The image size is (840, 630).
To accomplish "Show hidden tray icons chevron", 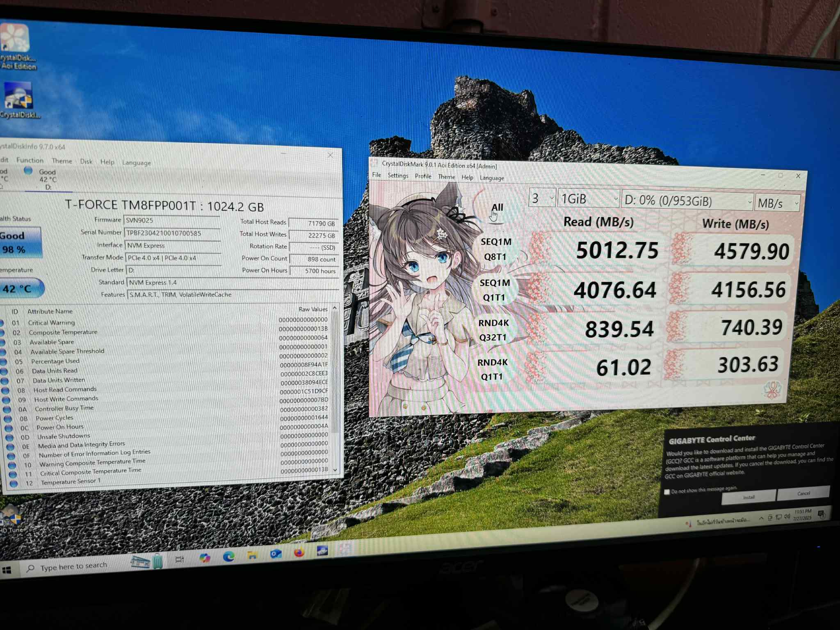I will click(761, 518).
